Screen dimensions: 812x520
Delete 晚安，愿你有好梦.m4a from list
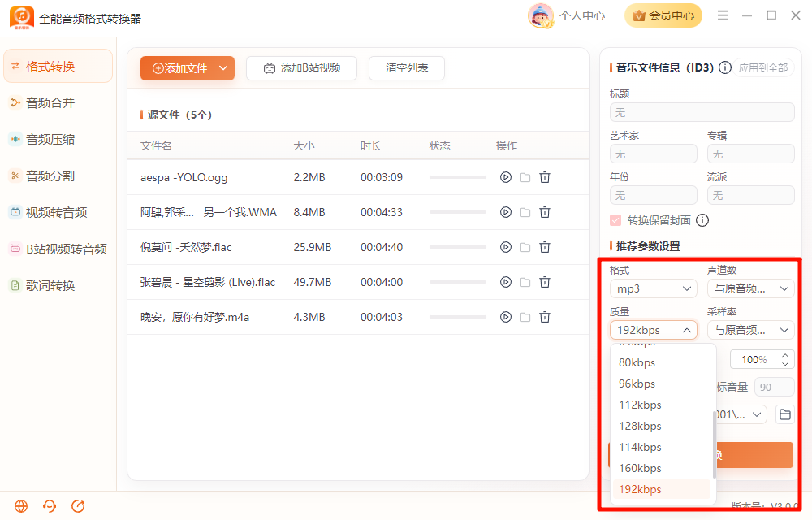coord(545,317)
